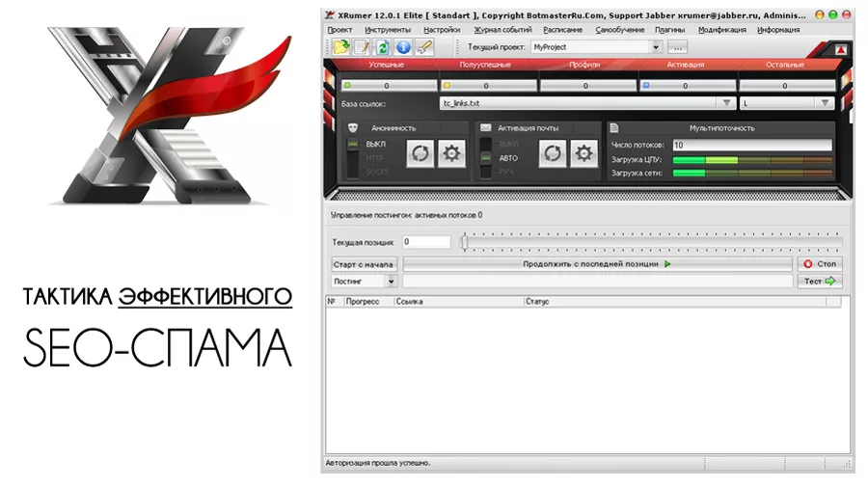This screenshot has height=486, width=868.
Task: Open the Модификация menu
Action: click(721, 30)
